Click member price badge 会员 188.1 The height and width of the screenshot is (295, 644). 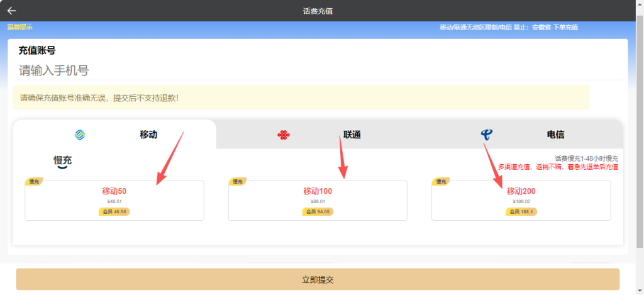point(521,211)
